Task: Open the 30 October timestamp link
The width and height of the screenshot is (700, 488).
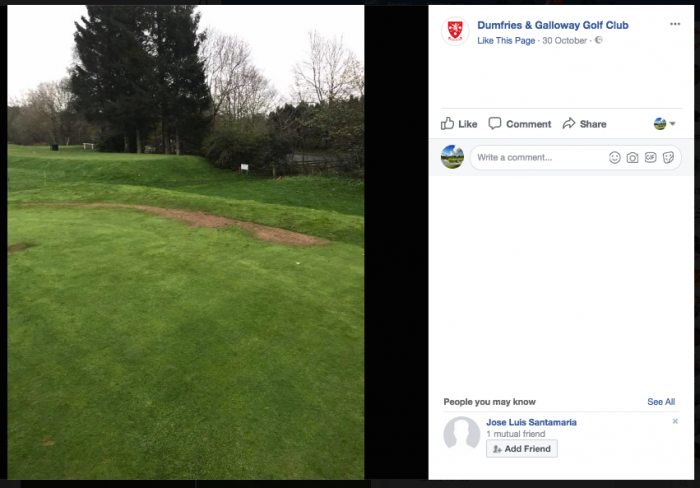Action: pyautogui.click(x=564, y=41)
